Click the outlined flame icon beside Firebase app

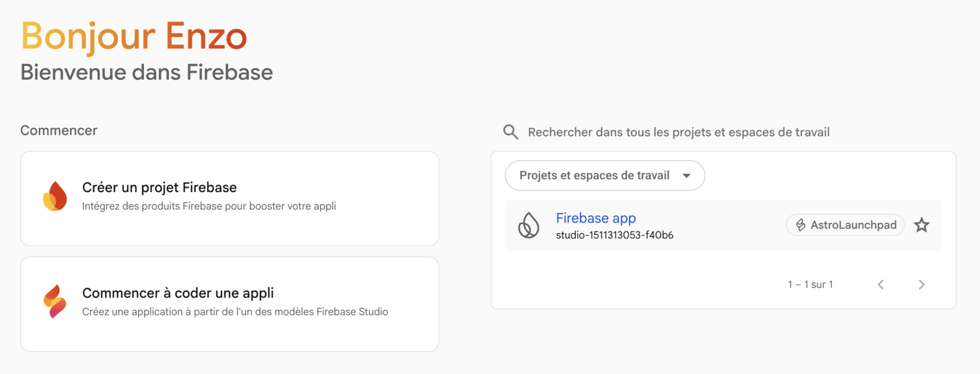click(x=529, y=225)
